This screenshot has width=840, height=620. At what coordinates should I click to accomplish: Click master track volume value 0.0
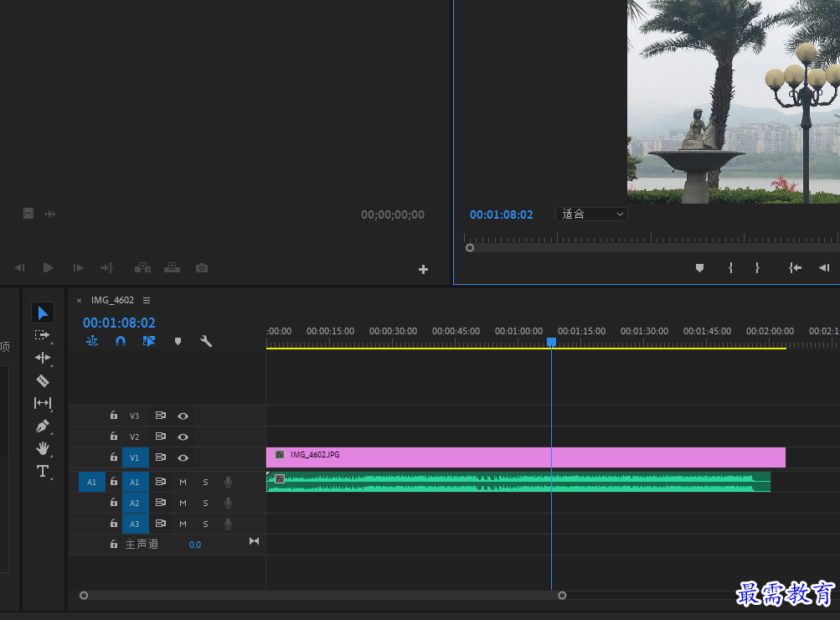tap(195, 545)
